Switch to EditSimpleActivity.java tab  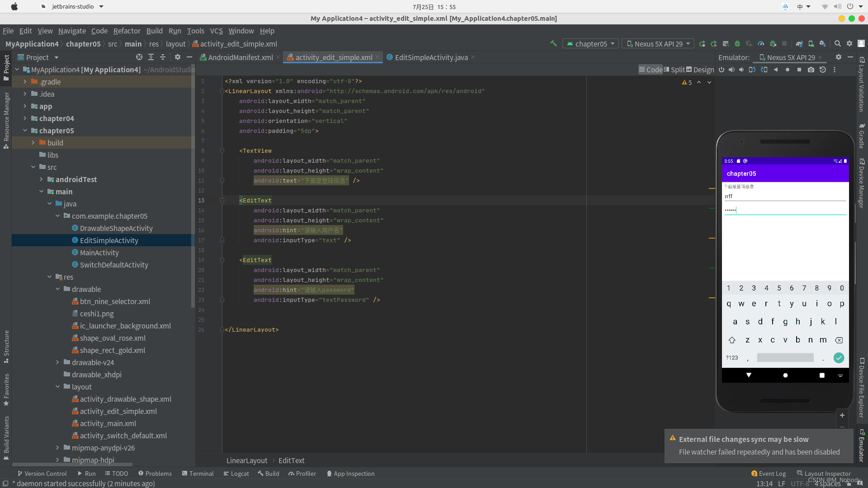click(x=431, y=57)
